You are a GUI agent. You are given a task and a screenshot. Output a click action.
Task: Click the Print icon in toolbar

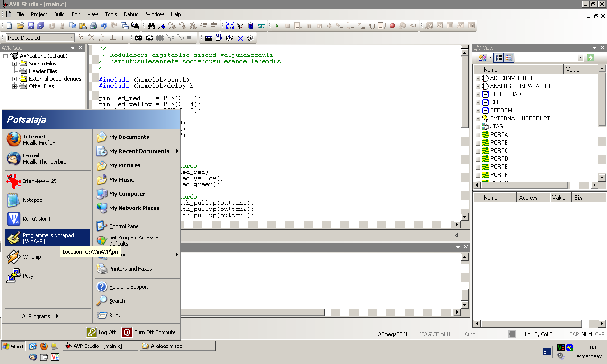[x=93, y=26]
